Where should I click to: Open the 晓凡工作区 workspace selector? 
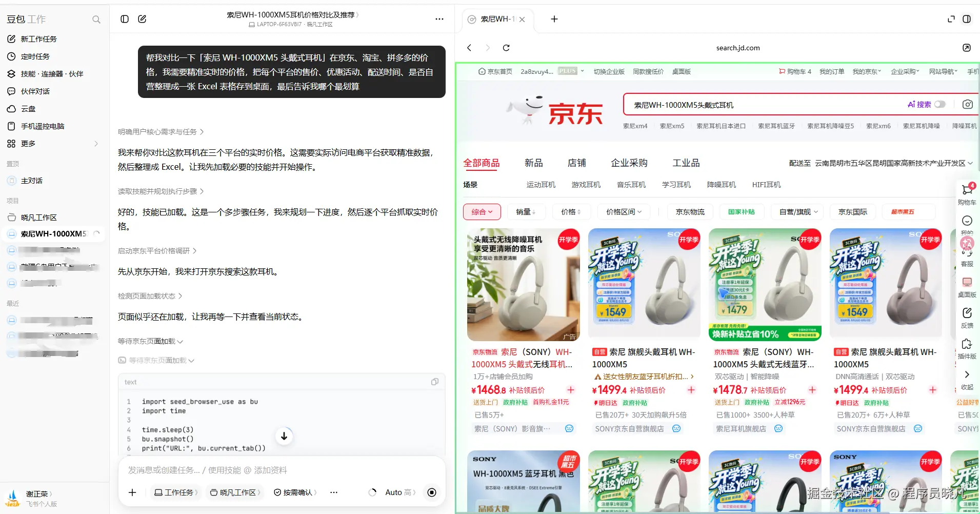point(235,492)
